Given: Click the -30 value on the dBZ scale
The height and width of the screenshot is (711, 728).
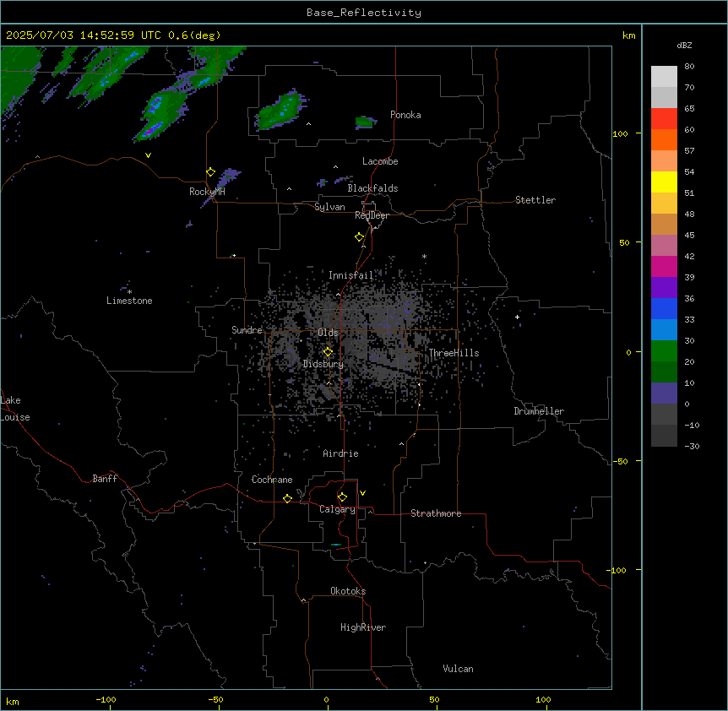Looking at the screenshot, I should 693,446.
